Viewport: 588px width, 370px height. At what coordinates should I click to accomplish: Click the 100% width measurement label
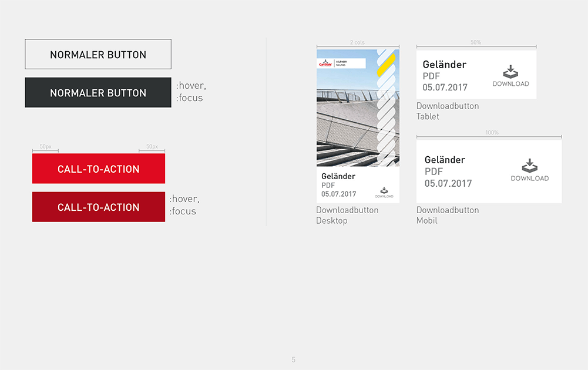click(492, 133)
